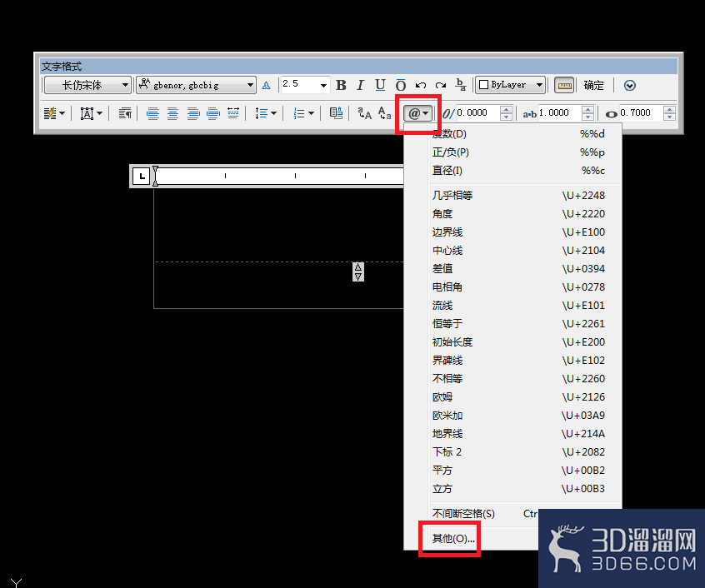Click the Uppercase conversion icon

365,113
